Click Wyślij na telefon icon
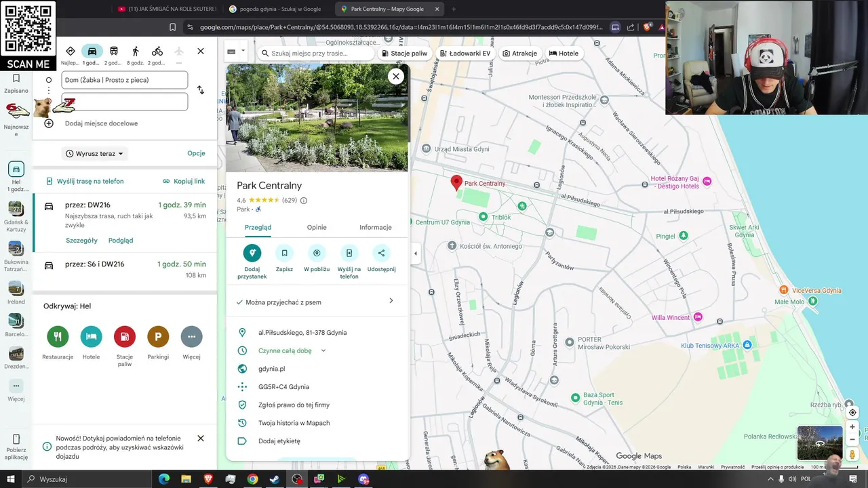The height and width of the screenshot is (488, 868). pyautogui.click(x=349, y=253)
